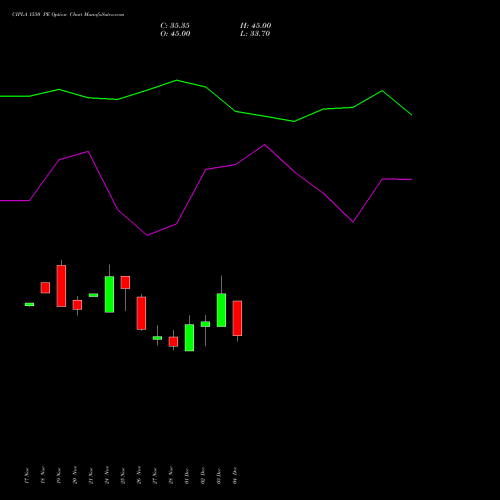Click the chart title text CIPLA PE Option Chart
500x500 pixels.
pos(68,15)
